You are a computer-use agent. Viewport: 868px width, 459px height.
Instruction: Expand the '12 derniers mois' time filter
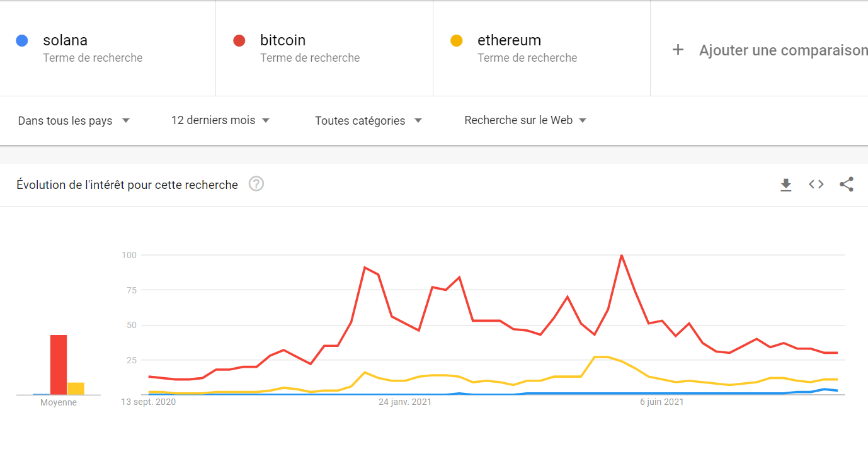(220, 120)
